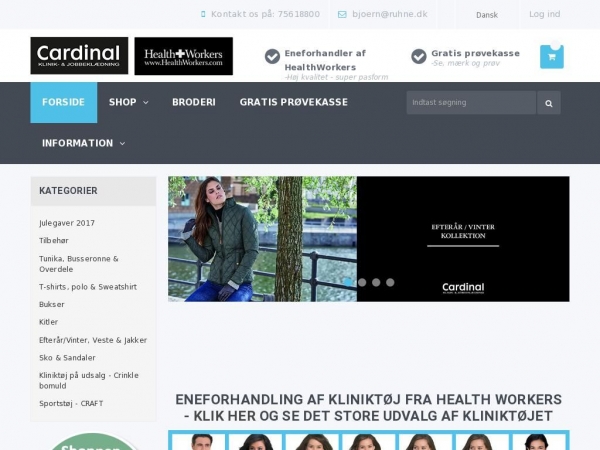Click the HealthWorkers logo

(184, 56)
